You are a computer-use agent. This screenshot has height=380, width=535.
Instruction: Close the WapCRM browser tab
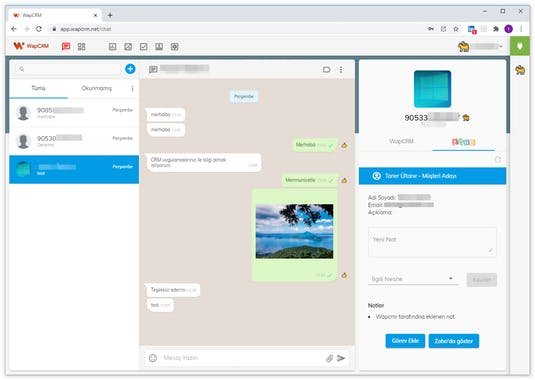[95, 15]
